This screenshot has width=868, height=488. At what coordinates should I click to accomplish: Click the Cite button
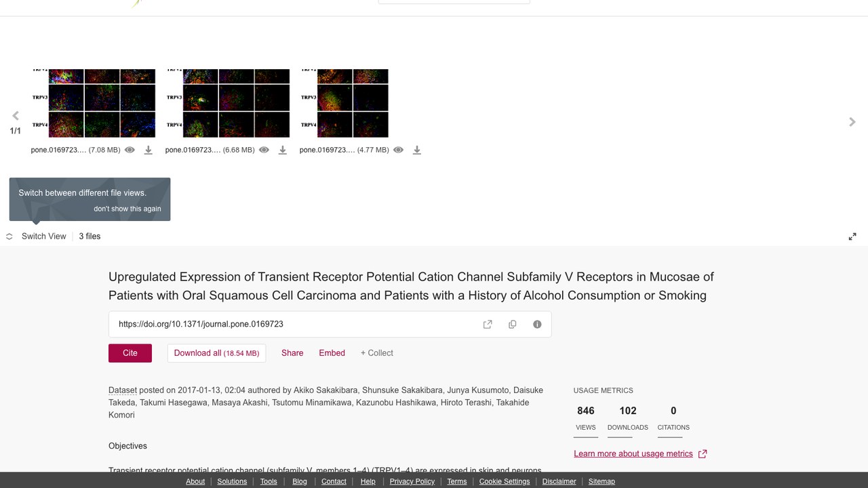130,353
